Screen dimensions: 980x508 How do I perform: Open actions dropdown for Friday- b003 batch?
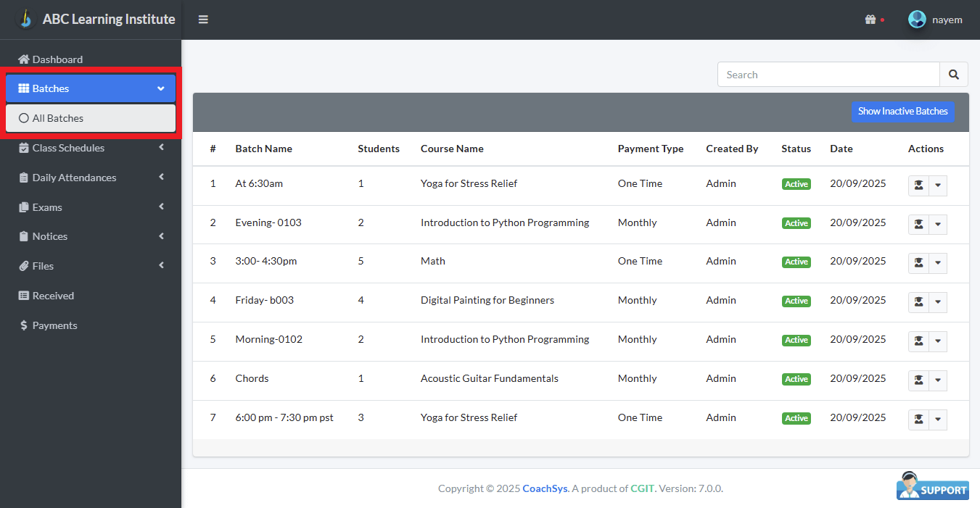(938, 302)
